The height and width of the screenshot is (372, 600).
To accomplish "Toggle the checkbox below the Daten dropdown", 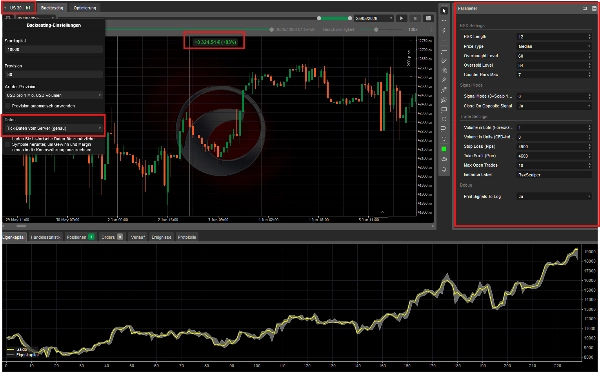I will point(8,144).
